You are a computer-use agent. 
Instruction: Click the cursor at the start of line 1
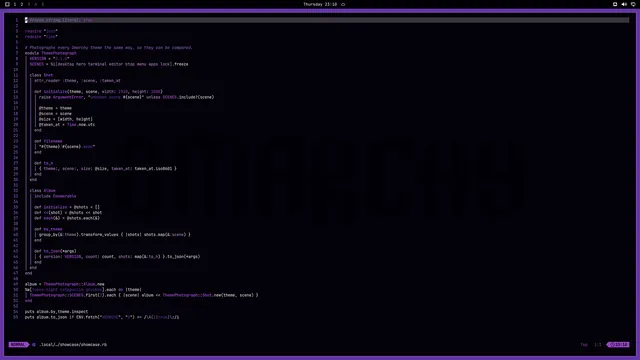coord(26,20)
